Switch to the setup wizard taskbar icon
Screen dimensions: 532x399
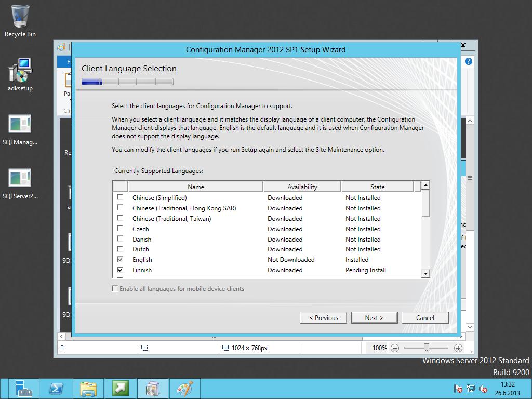point(152,389)
